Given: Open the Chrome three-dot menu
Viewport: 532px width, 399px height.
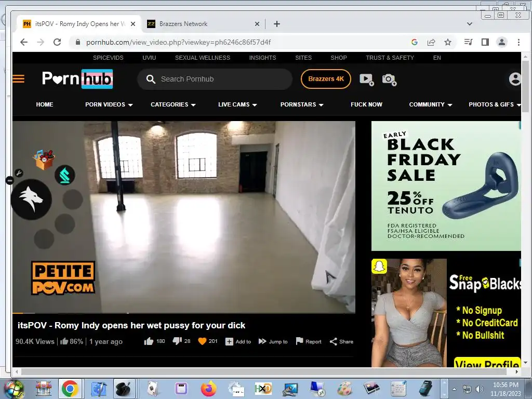Looking at the screenshot, I should [518, 42].
